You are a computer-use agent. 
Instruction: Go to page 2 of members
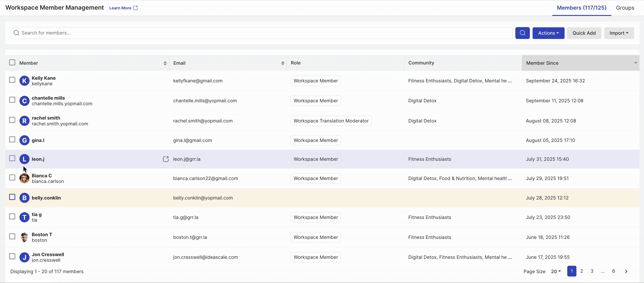[x=582, y=271]
